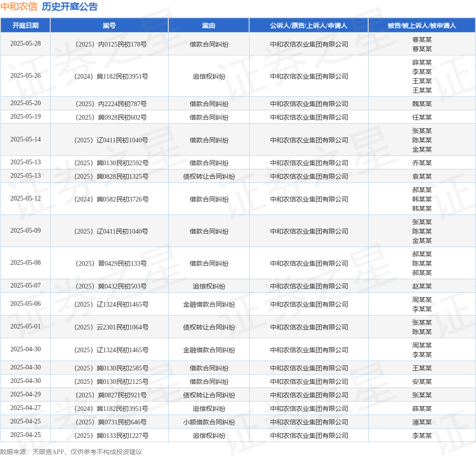Click date cell 2025-05-01
476x456 pixels.
point(26,327)
